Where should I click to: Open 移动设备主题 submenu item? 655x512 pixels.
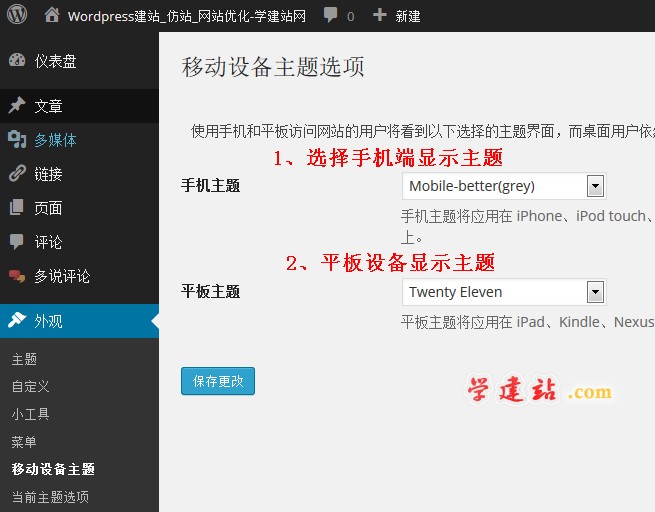coord(53,469)
